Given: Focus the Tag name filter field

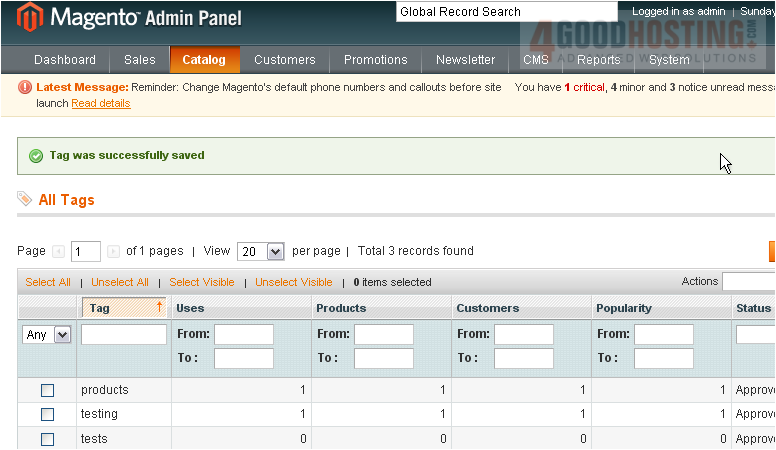Looking at the screenshot, I should pos(124,335).
